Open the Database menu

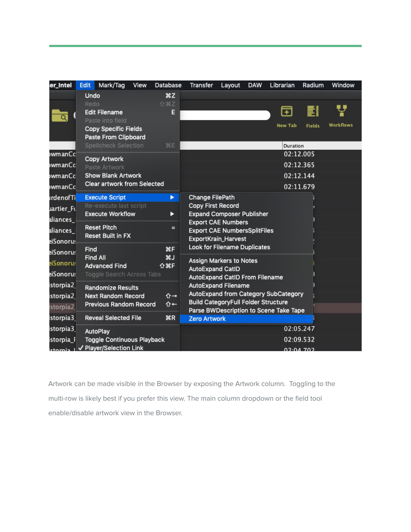(168, 85)
